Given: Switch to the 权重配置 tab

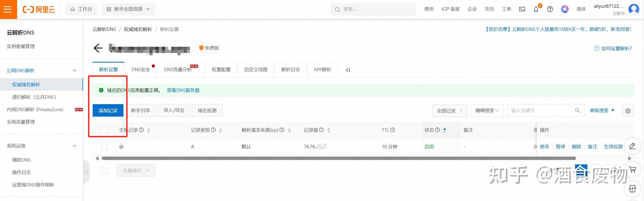Looking at the screenshot, I should (x=221, y=70).
